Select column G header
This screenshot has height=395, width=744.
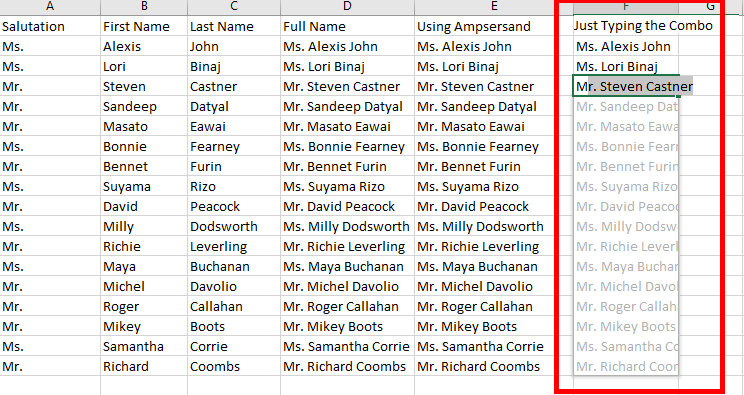710,7
